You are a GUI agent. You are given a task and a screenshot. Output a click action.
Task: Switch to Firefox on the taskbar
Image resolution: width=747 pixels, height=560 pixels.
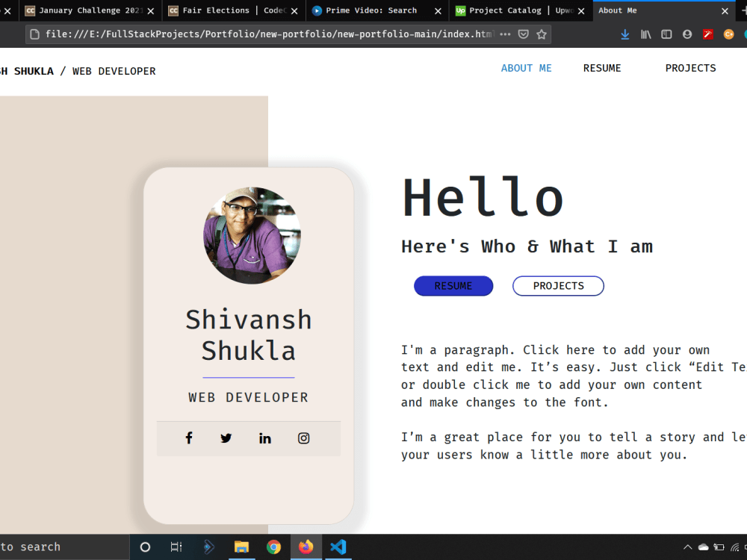pyautogui.click(x=306, y=547)
